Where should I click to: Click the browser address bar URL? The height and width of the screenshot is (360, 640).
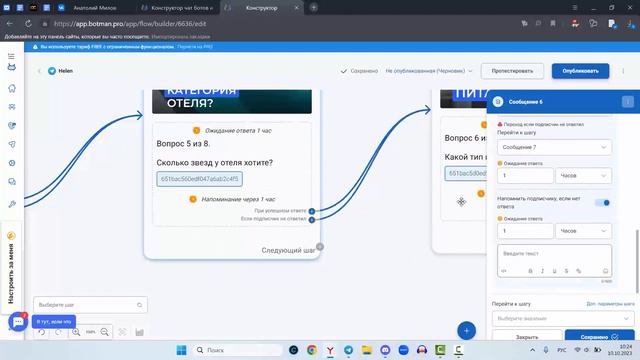(130, 24)
